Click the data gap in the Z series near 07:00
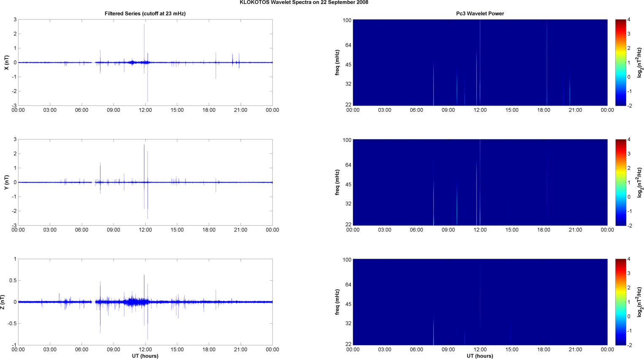This screenshot has height=359, width=644. click(93, 302)
